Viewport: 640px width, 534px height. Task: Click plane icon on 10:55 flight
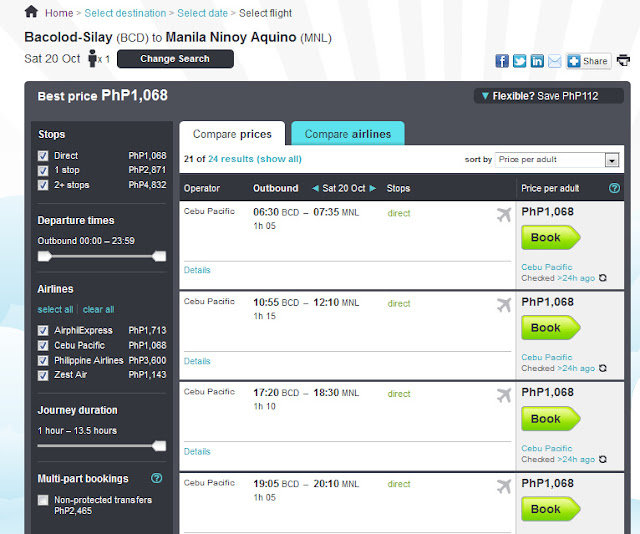(x=504, y=305)
